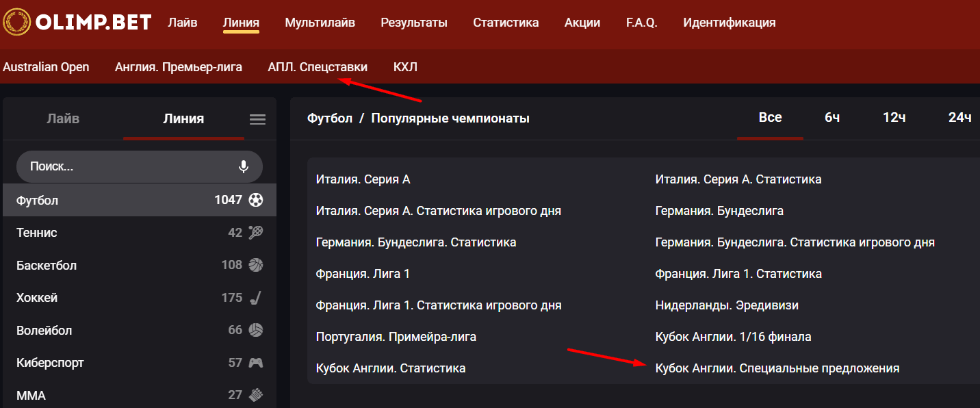980x408 pixels.
Task: Open Франция. Лига 1. Статистика
Action: (x=738, y=274)
